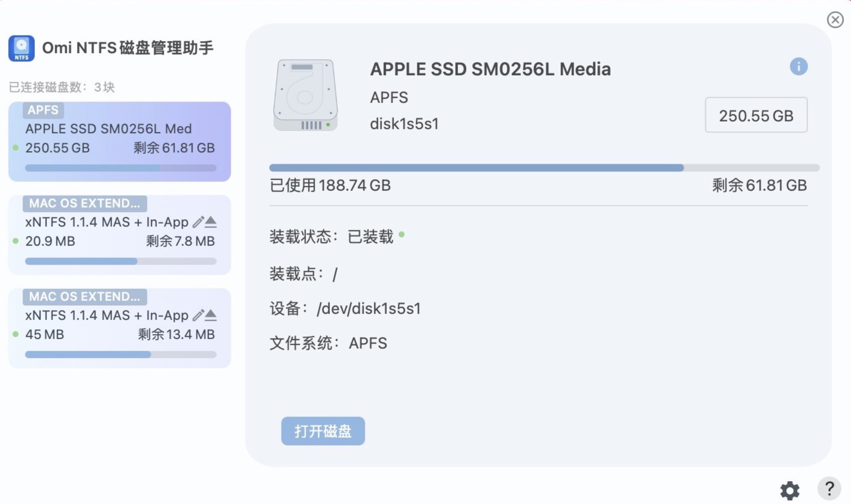
Task: Click the large hard drive image
Action: coord(305,95)
